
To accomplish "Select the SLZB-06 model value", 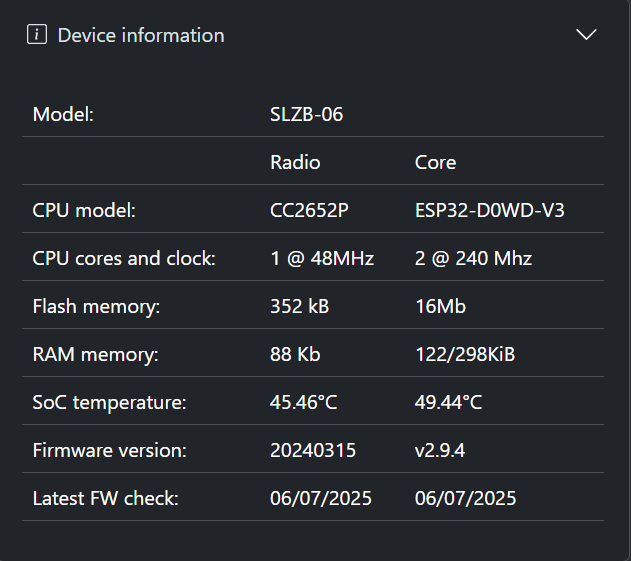I will click(306, 114).
